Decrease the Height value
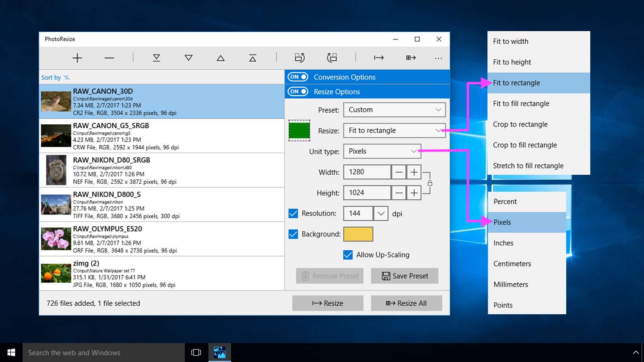The height and width of the screenshot is (362, 644). [399, 193]
